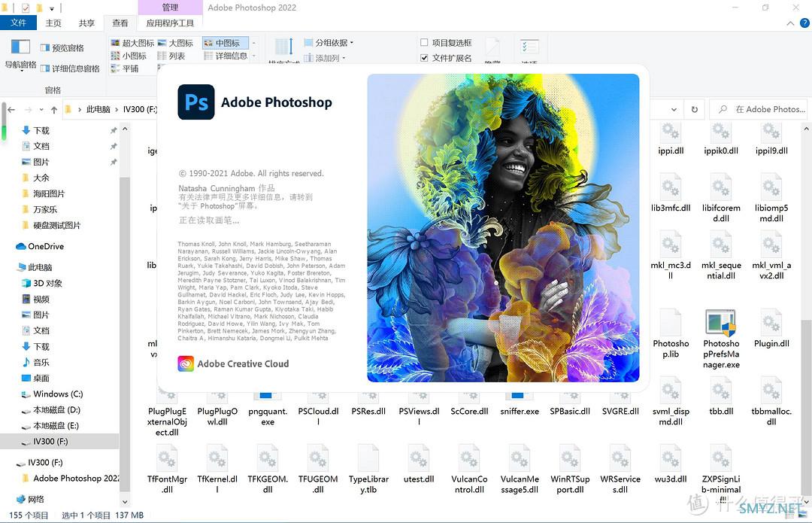Select the libifcoremd.dll file
812x523 pixels.
tap(721, 199)
